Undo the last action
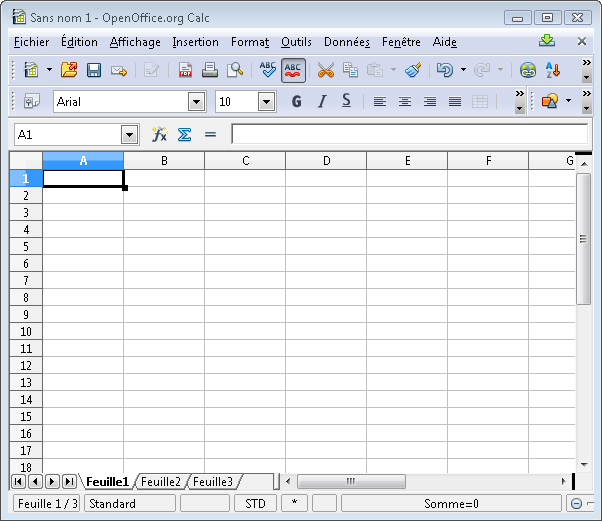This screenshot has height=521, width=602. 445,70
